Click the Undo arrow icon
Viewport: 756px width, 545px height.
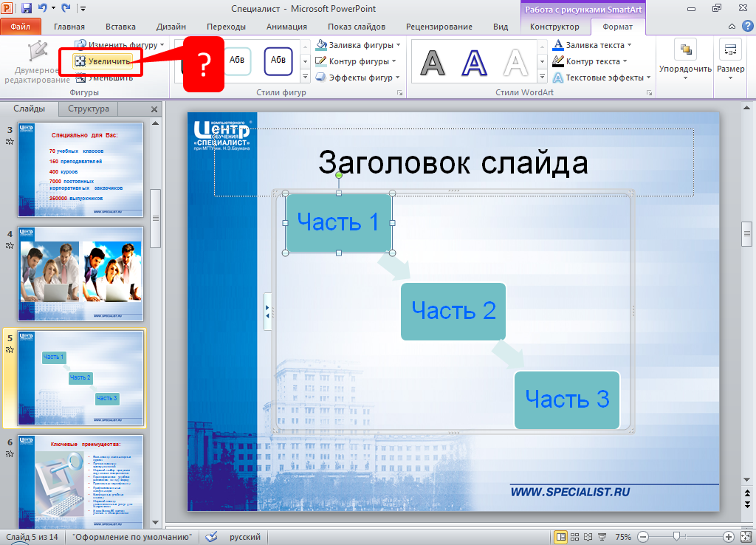click(43, 8)
